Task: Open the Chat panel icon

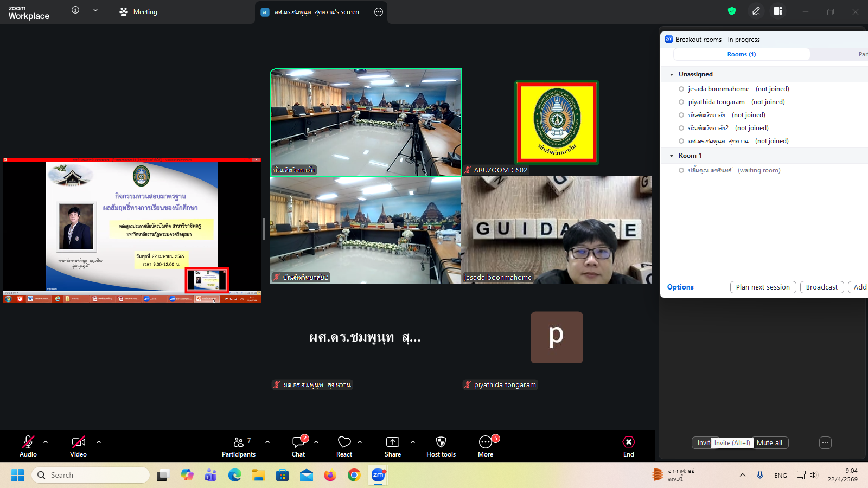Action: (x=298, y=442)
